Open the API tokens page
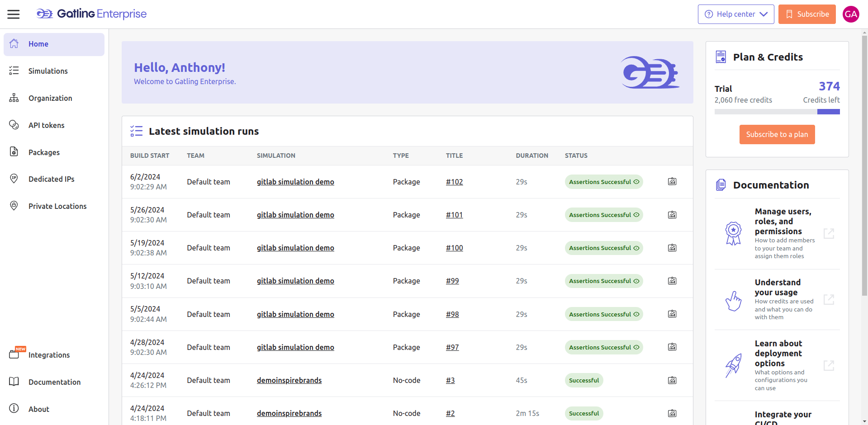This screenshot has width=868, height=425. coord(46,125)
